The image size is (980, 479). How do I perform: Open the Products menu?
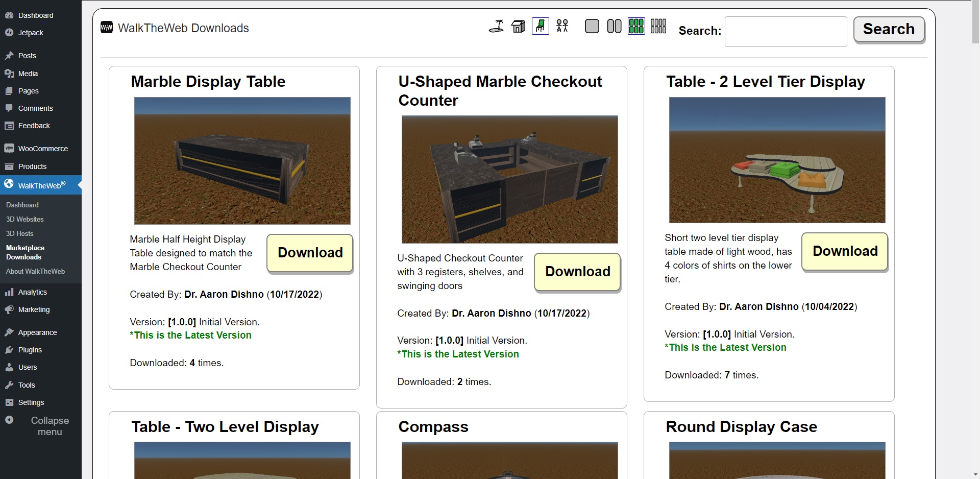coord(41,166)
